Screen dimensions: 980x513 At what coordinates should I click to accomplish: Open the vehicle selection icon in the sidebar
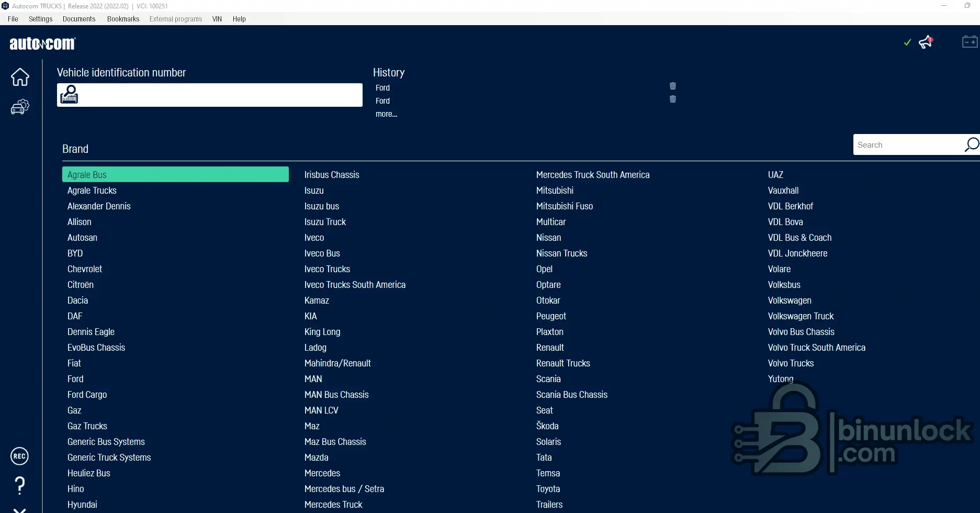tap(20, 107)
